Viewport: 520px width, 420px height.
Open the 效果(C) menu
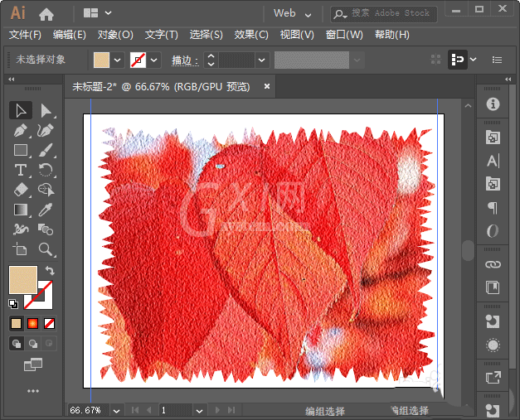[x=251, y=35]
